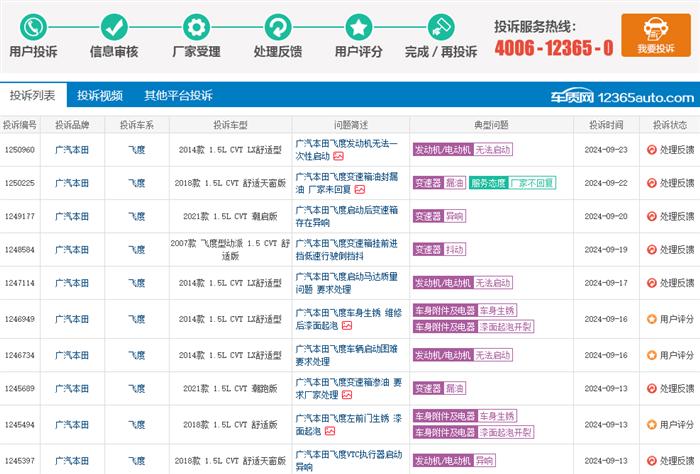Viewport: 700px width, 474px height.
Task: Click the 投诉状态 column header
Action: coord(670,125)
